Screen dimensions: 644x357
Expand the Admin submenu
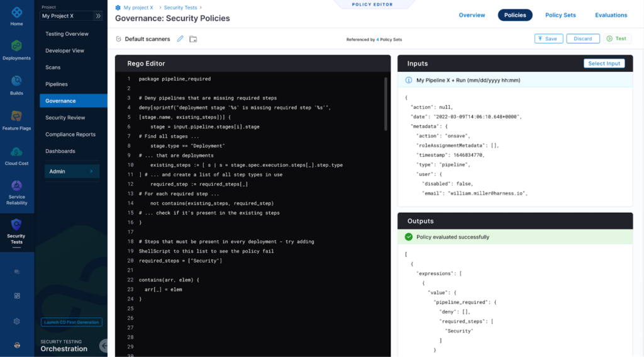click(x=72, y=171)
